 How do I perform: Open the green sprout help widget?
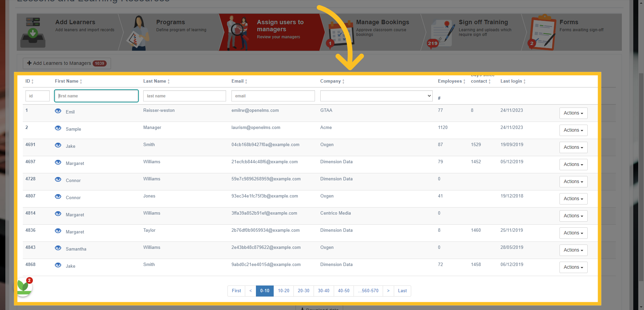click(23, 287)
